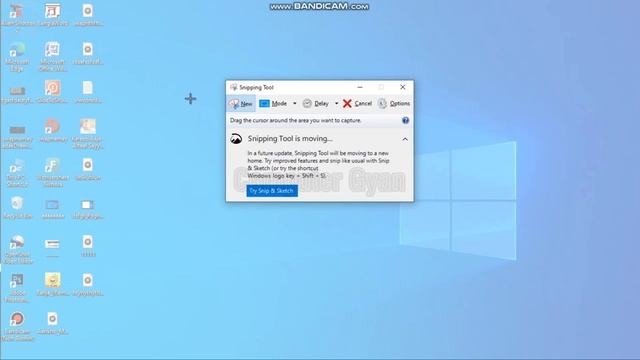
Task: Minimize the Snipping Tool window
Action: [x=360, y=87]
